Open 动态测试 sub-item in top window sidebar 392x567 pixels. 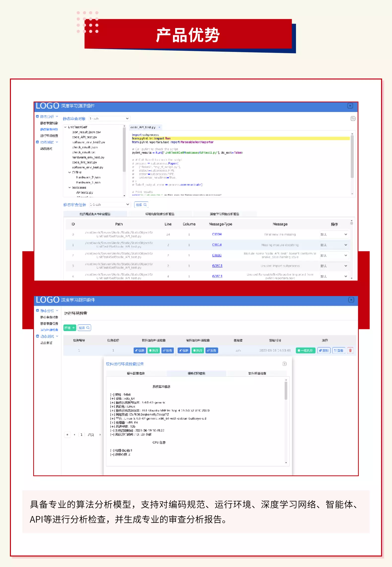point(46,149)
